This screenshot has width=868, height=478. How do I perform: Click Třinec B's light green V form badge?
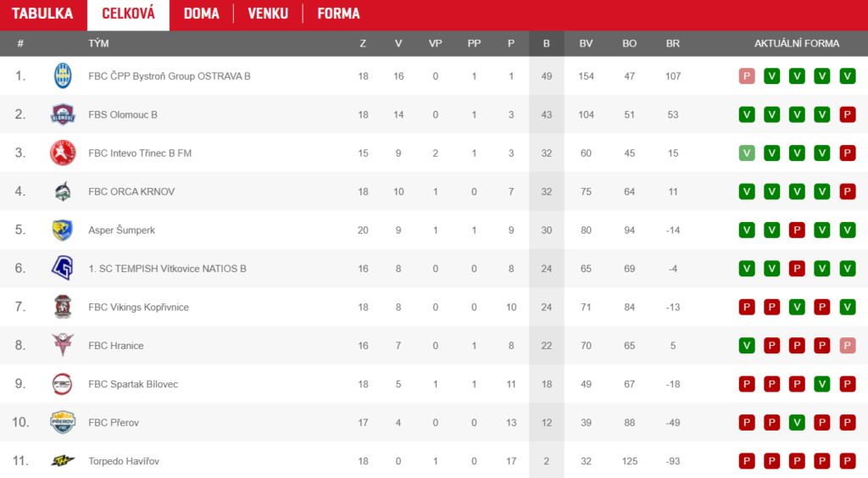pos(746,153)
